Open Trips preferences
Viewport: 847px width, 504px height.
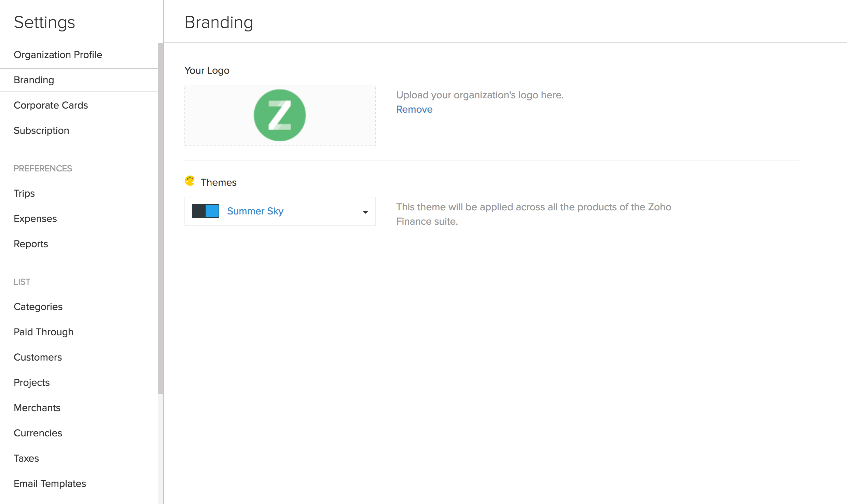click(24, 193)
